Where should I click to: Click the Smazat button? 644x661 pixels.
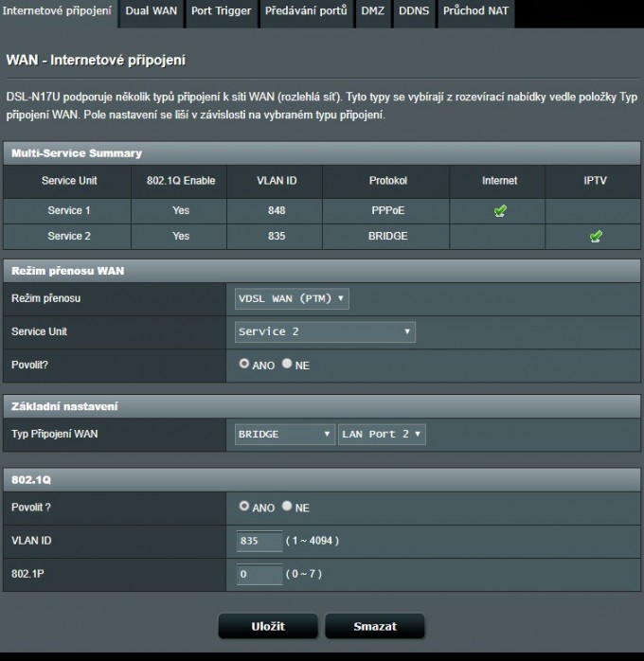[x=375, y=626]
